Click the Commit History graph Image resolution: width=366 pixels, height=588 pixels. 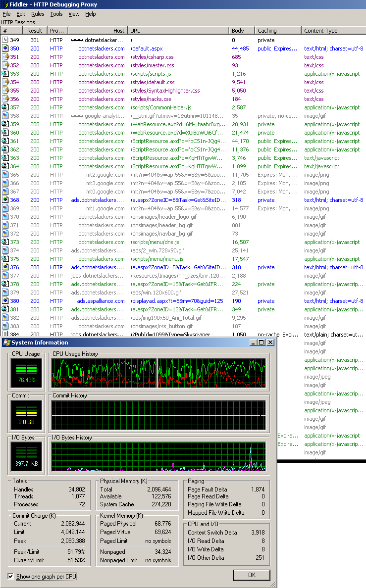(158, 415)
